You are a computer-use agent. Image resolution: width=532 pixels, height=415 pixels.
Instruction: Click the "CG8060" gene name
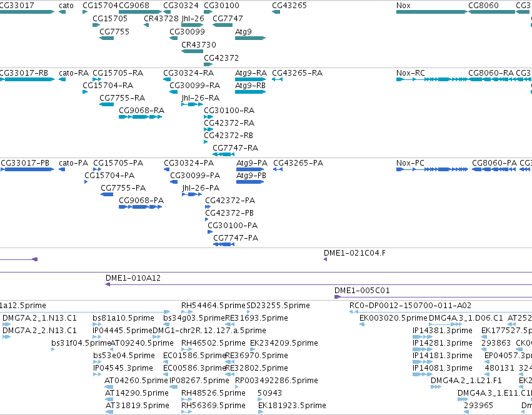coord(483,6)
